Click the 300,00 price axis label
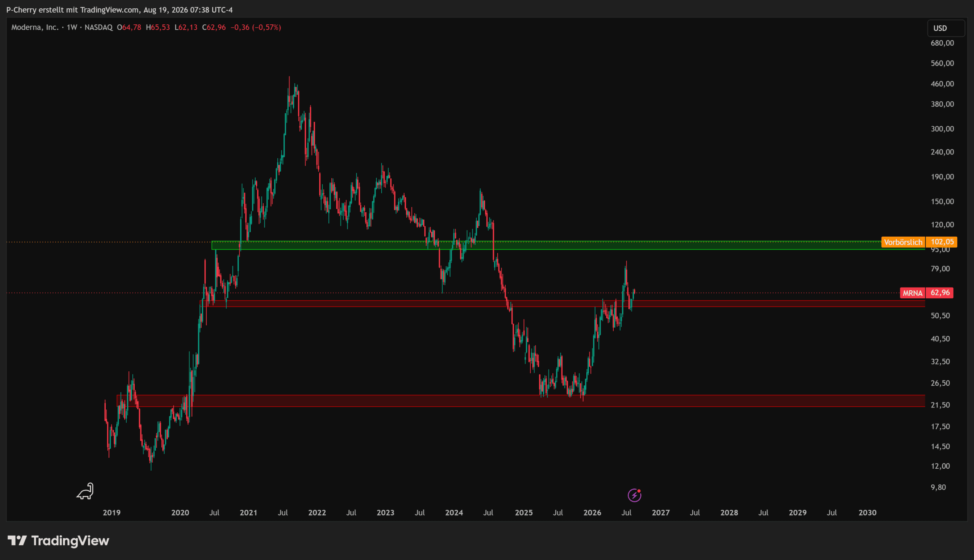The height and width of the screenshot is (560, 974). click(942, 129)
